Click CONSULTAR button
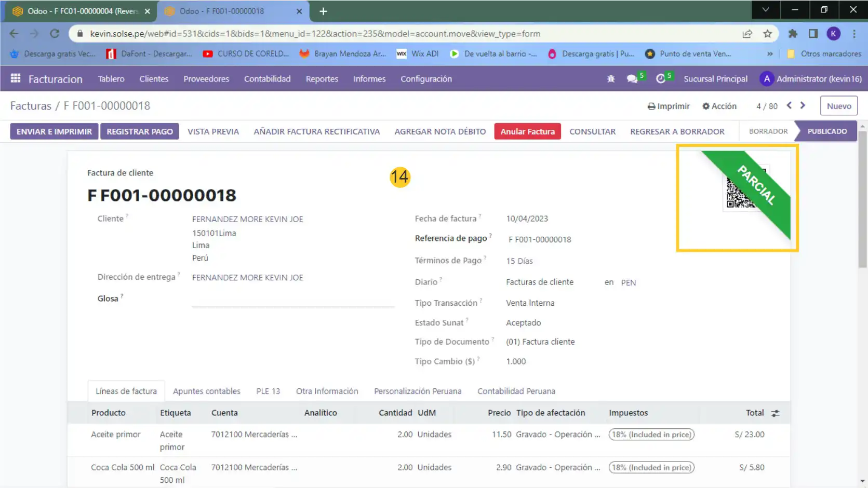The height and width of the screenshot is (488, 868). point(592,131)
